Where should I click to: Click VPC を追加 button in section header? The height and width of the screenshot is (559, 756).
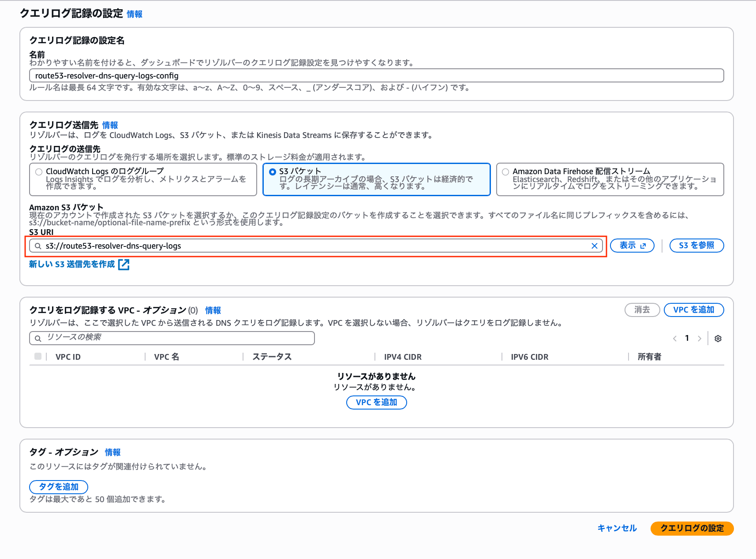(694, 310)
